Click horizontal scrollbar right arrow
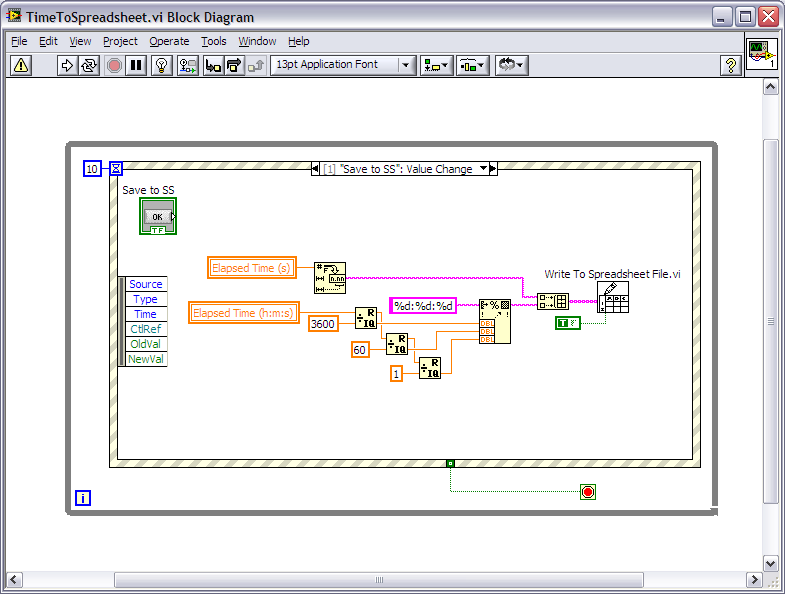785x594 pixels. (753, 580)
